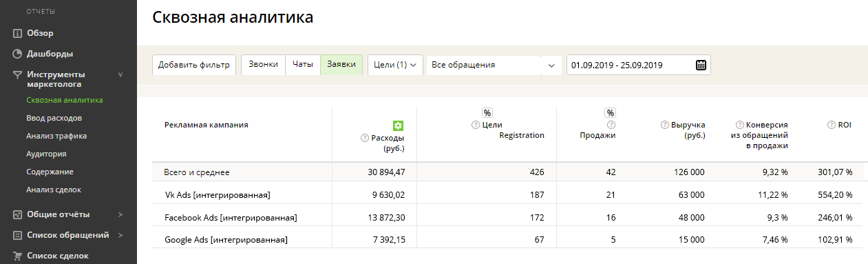Viewport: 868px width, 264px height.
Task: Show help for Конверсия из обращений column
Action: click(740, 125)
